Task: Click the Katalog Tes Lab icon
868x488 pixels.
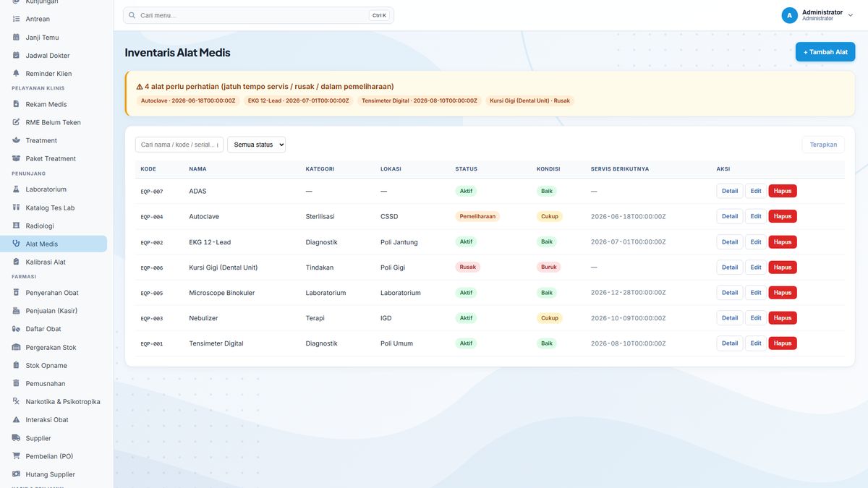Action: coord(17,207)
